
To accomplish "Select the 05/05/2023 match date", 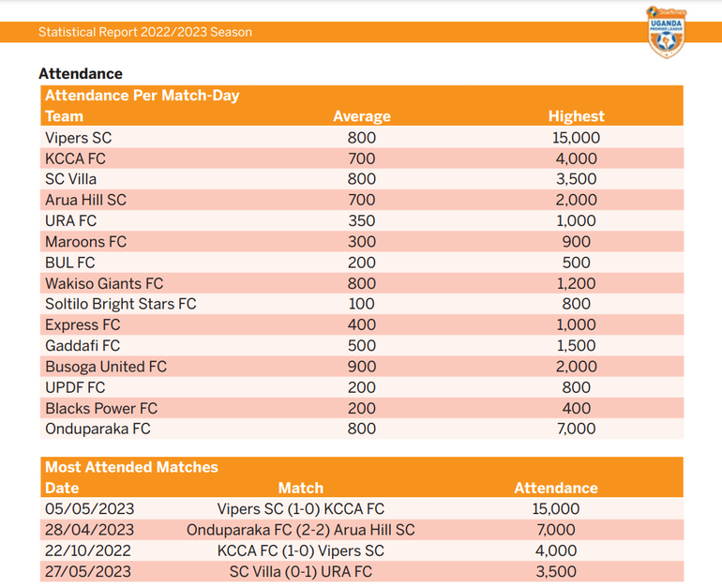I will pyautogui.click(x=89, y=509).
